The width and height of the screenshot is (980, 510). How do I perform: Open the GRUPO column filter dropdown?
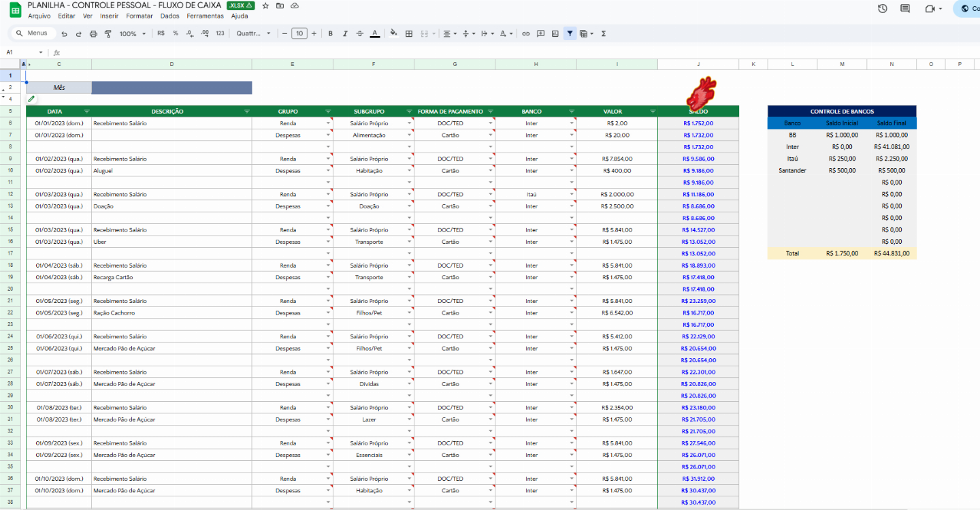point(328,111)
